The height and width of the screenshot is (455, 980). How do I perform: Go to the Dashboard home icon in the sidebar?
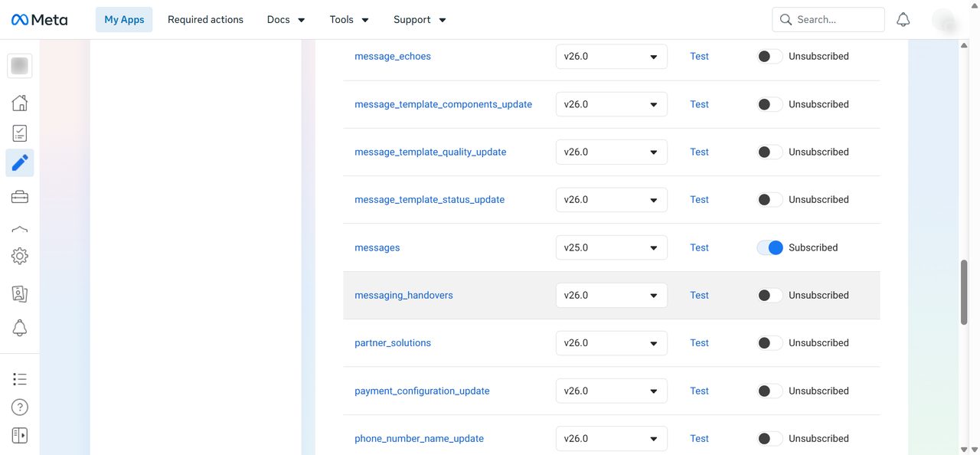[20, 103]
